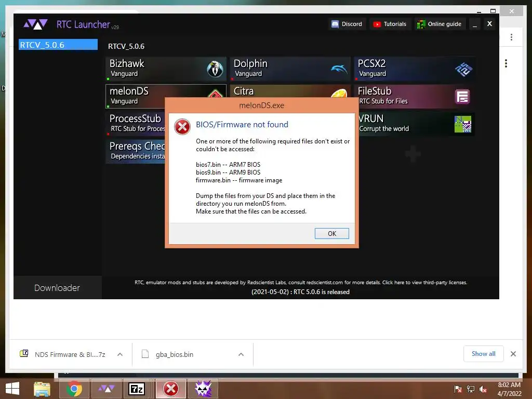The image size is (532, 399).
Task: Open the Prereqs Checker tile
Action: pyautogui.click(x=136, y=151)
